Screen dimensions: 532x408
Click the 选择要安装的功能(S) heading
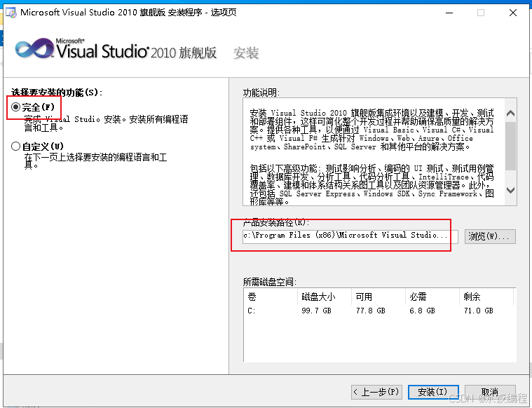57,93
